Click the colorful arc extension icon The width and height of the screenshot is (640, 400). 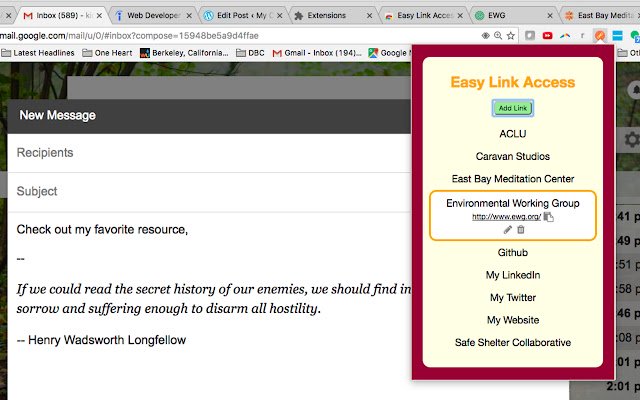pyautogui.click(x=565, y=36)
